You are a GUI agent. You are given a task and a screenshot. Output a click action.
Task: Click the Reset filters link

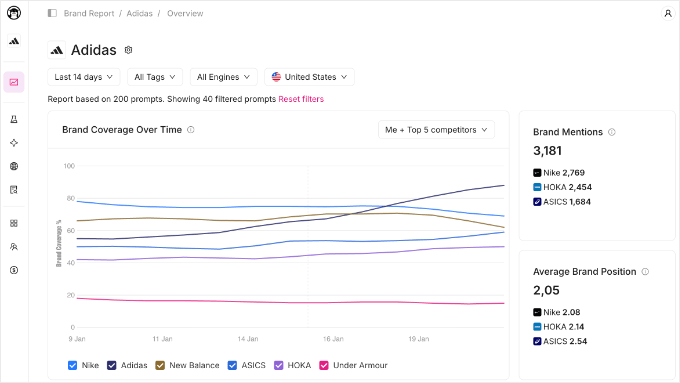pyautogui.click(x=301, y=99)
